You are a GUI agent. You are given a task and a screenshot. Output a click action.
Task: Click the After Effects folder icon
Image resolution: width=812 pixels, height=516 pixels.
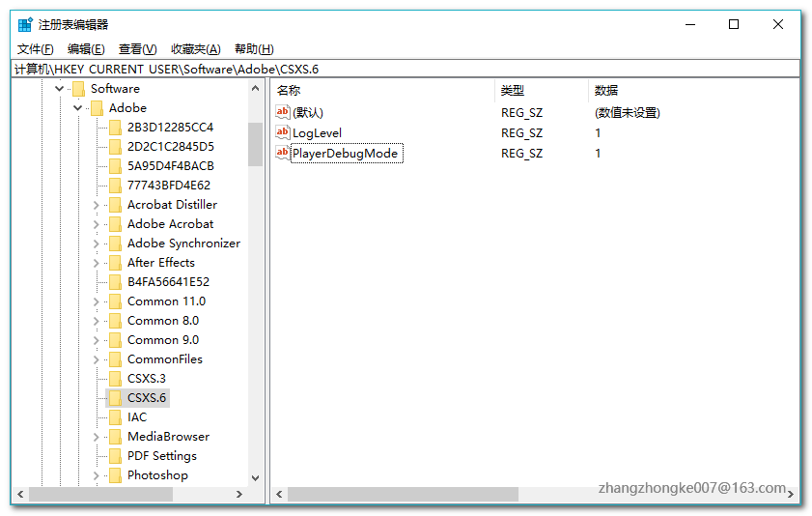pyautogui.click(x=116, y=263)
